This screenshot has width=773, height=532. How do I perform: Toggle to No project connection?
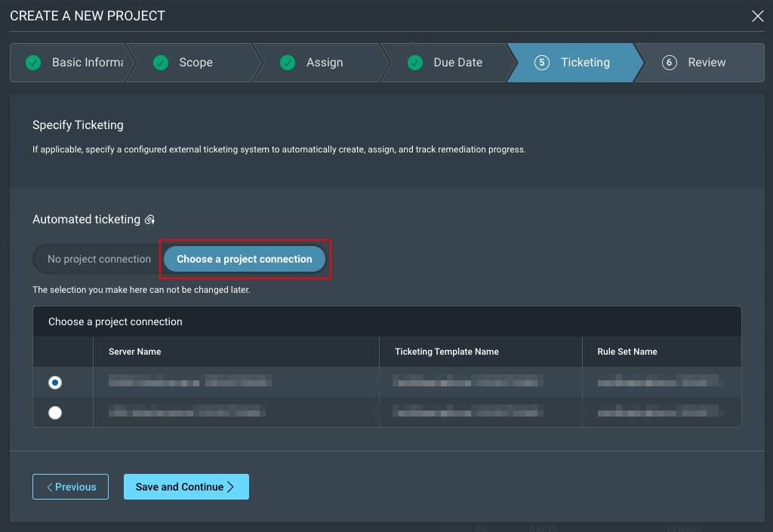click(99, 259)
